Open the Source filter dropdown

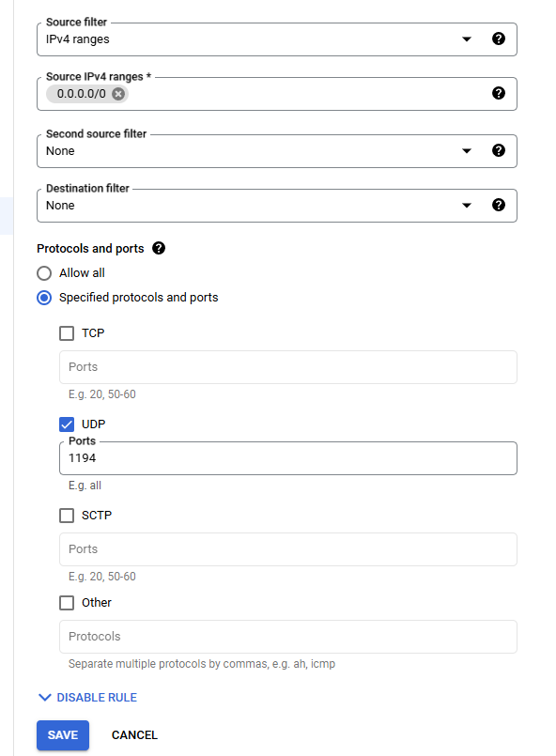click(x=277, y=39)
